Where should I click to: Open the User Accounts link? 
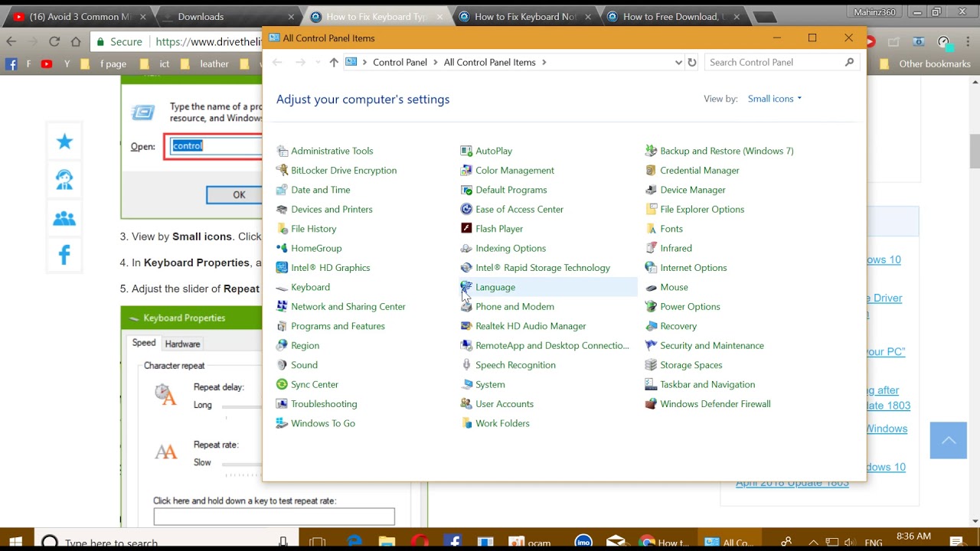pyautogui.click(x=505, y=404)
